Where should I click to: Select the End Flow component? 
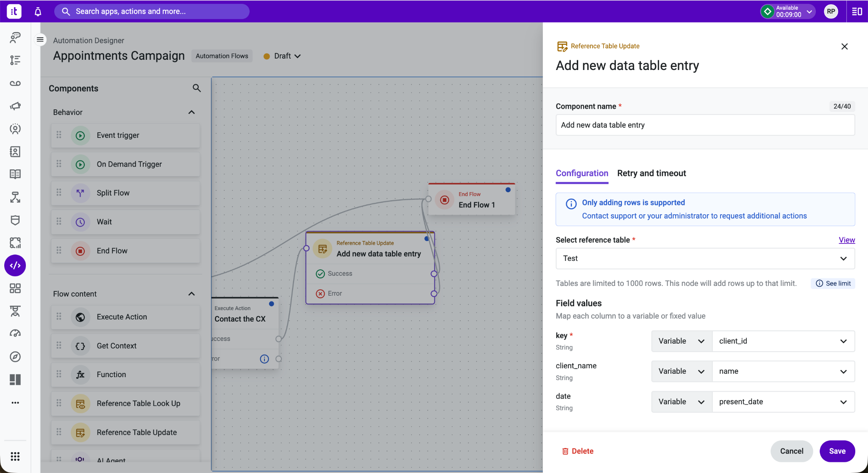pyautogui.click(x=125, y=251)
